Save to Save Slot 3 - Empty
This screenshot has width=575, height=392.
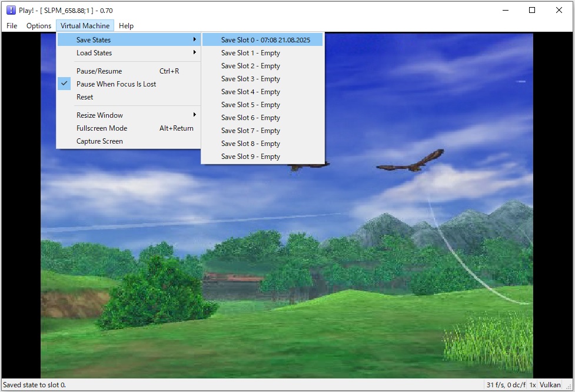(x=262, y=78)
